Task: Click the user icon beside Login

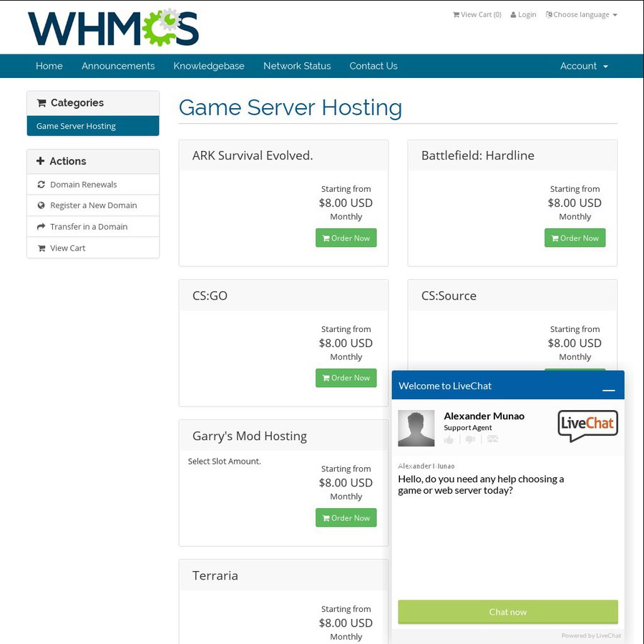Action: 513,15
